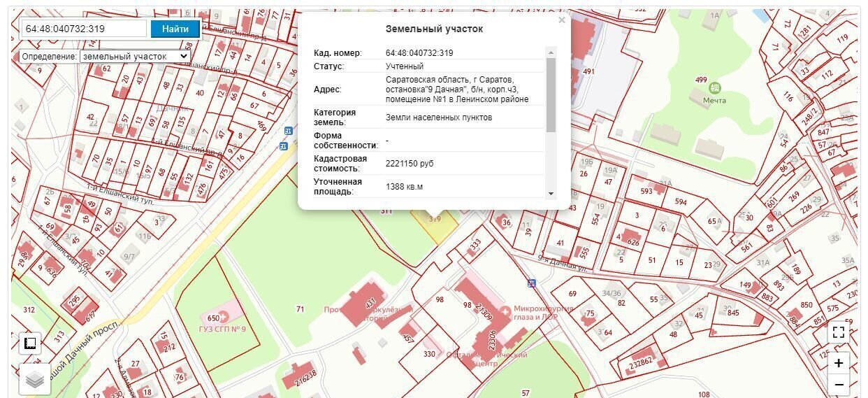Open the map measurement ruler tool

click(30, 343)
